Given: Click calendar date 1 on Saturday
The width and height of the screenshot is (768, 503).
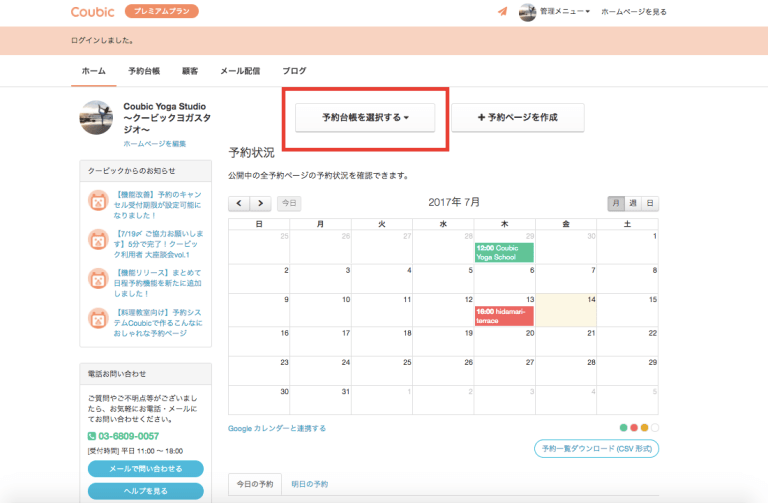Looking at the screenshot, I should (627, 247).
